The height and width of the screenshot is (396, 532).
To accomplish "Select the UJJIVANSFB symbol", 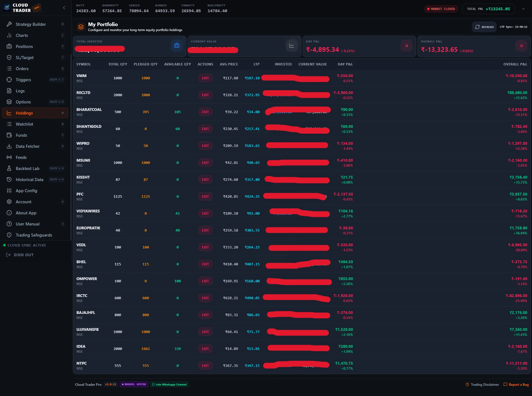I will pos(87,329).
